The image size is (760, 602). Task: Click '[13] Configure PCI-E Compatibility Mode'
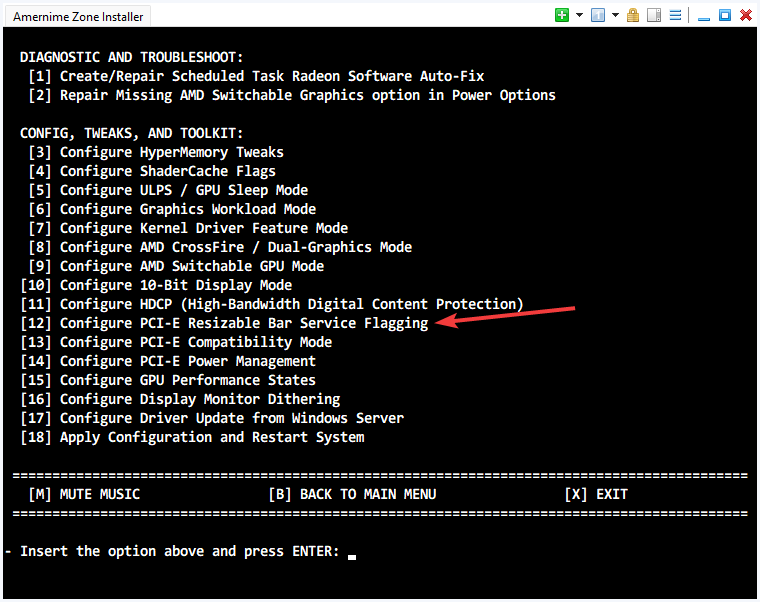coord(176,342)
